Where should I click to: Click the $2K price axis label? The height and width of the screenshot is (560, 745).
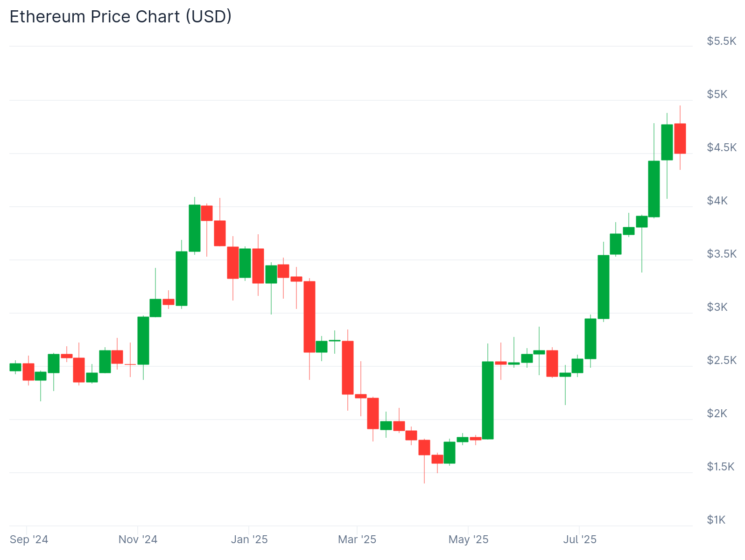click(x=717, y=413)
